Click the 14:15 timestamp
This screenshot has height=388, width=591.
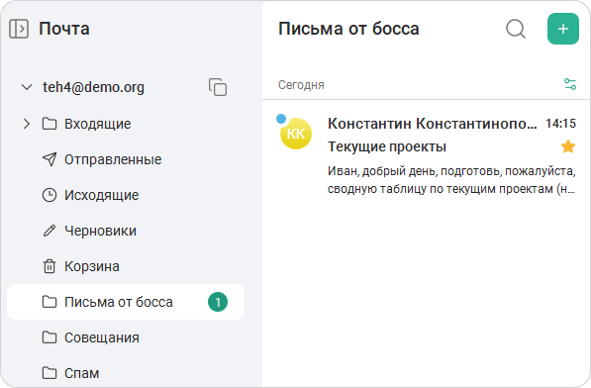(561, 124)
